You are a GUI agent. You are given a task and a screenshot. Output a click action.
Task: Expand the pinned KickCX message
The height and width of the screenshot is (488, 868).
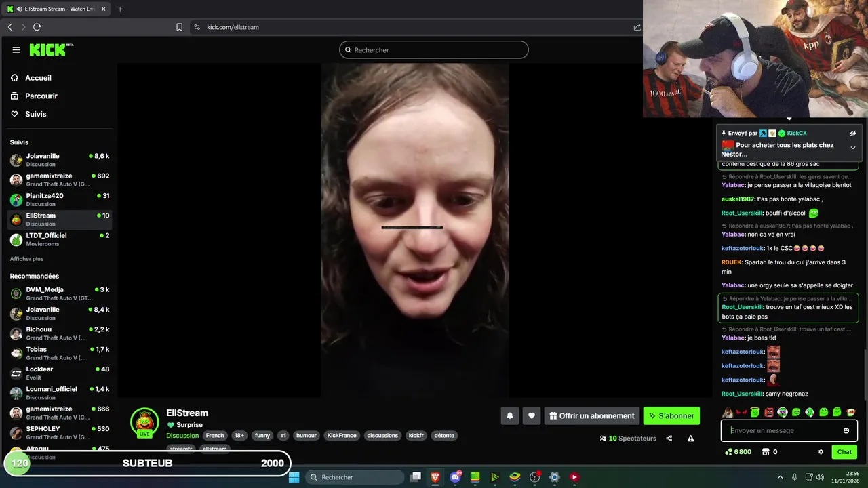pyautogui.click(x=853, y=148)
